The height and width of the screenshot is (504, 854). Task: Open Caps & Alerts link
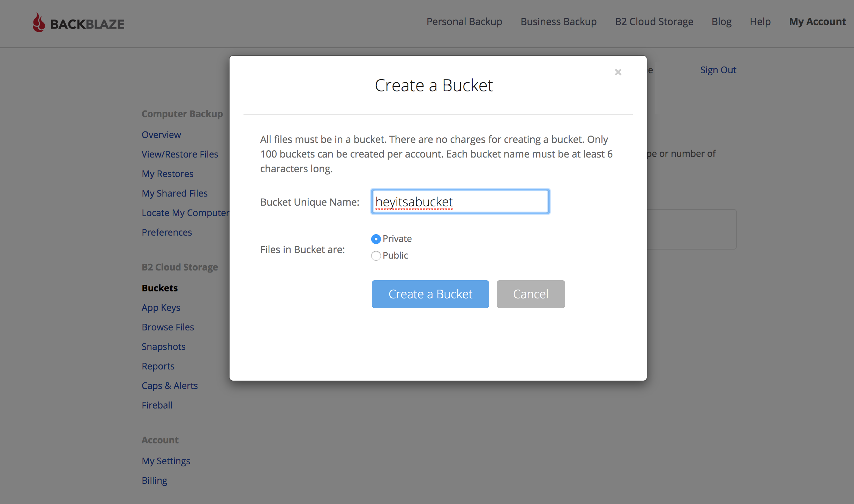170,386
